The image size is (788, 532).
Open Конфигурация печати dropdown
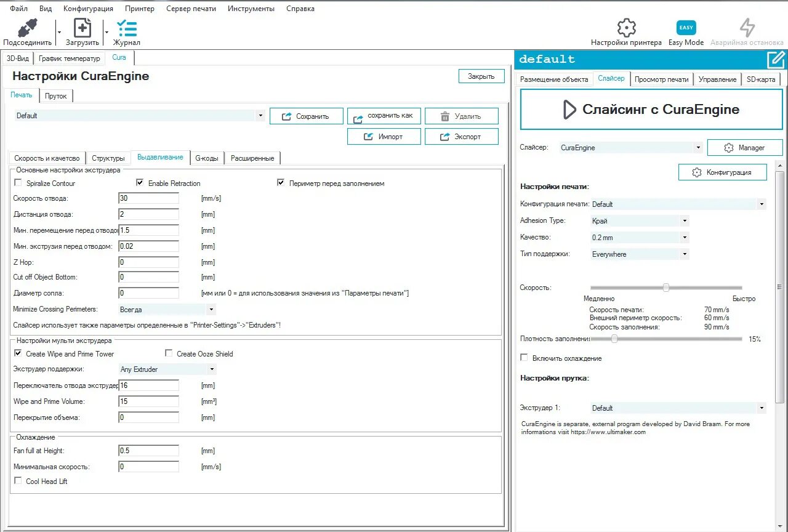pyautogui.click(x=678, y=204)
